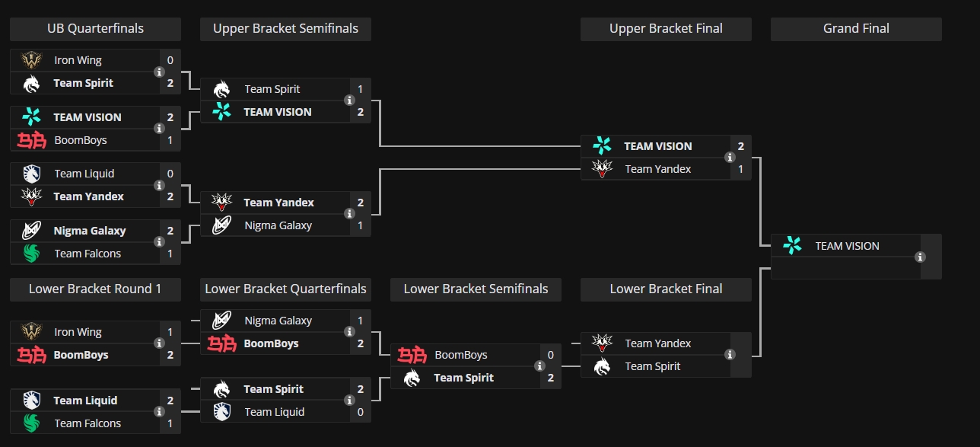The image size is (980, 447).
Task: Click BoomBoys logo in Lower Bracket Round 1
Action: 31,355
